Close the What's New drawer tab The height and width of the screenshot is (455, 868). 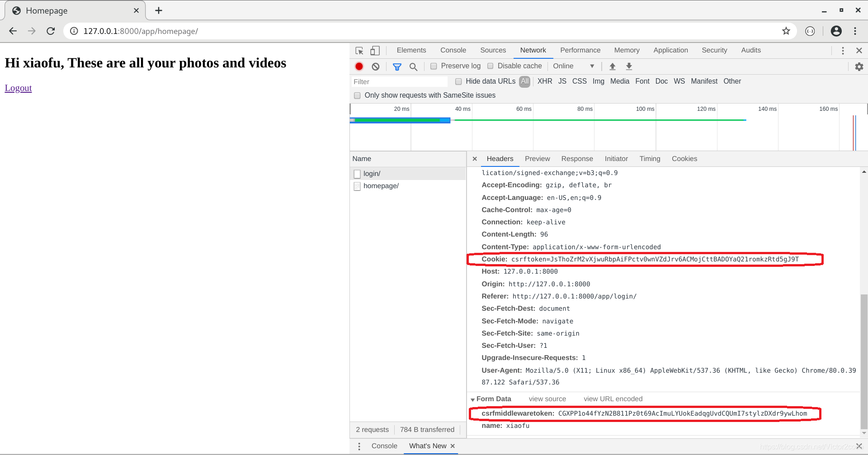click(x=453, y=446)
